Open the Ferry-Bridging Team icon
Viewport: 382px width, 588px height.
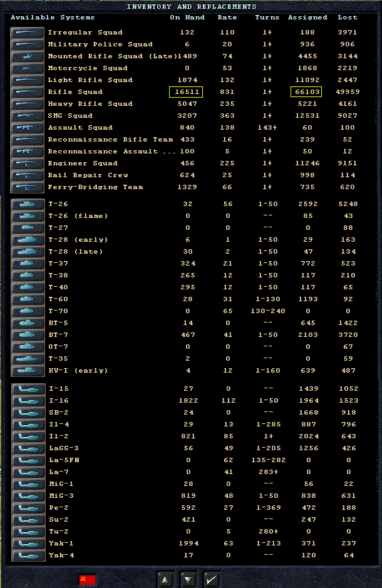pos(28,187)
